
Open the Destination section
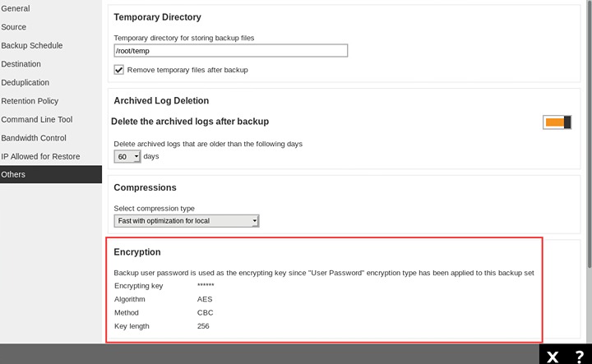click(21, 64)
